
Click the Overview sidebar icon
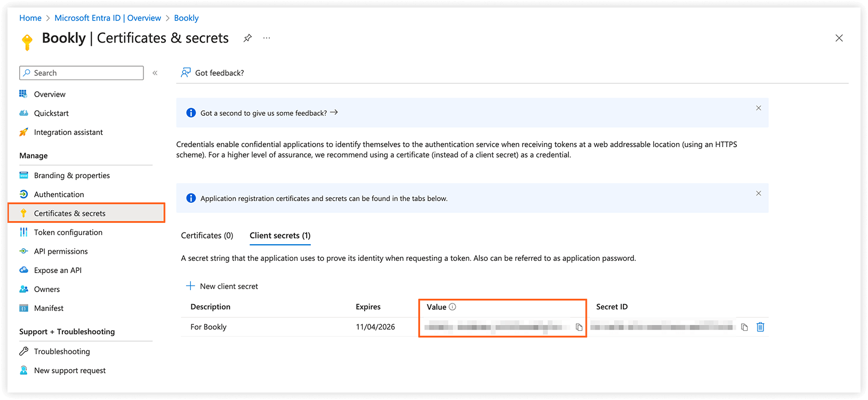point(23,94)
